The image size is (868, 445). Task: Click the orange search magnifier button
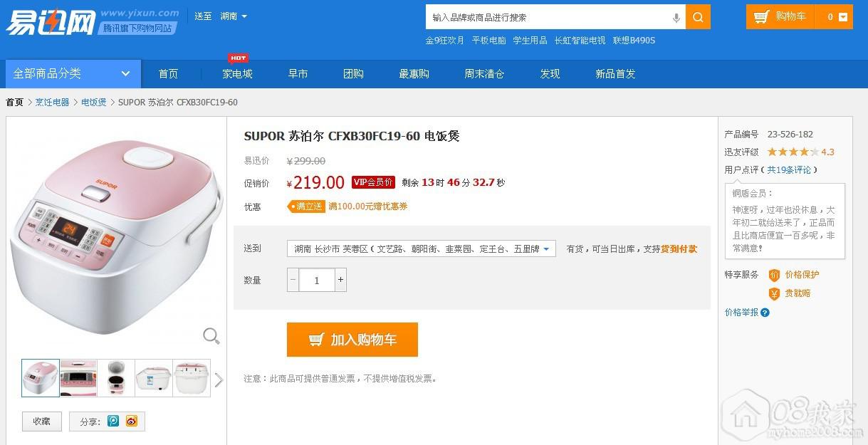(x=698, y=17)
